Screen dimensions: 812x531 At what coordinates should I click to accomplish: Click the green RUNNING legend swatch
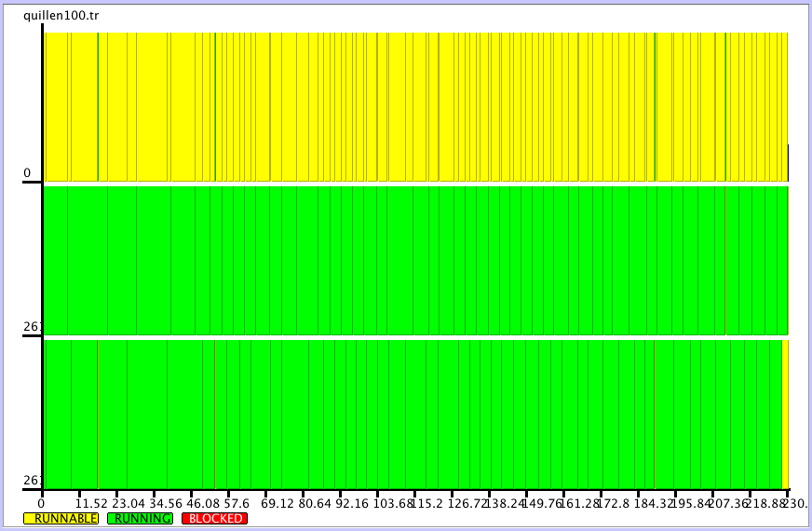(140, 518)
